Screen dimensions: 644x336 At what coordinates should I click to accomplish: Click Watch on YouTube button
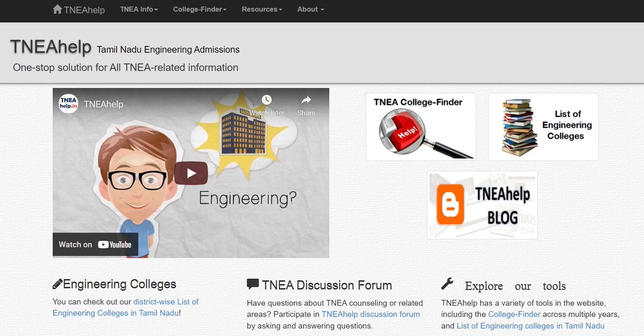pyautogui.click(x=95, y=244)
